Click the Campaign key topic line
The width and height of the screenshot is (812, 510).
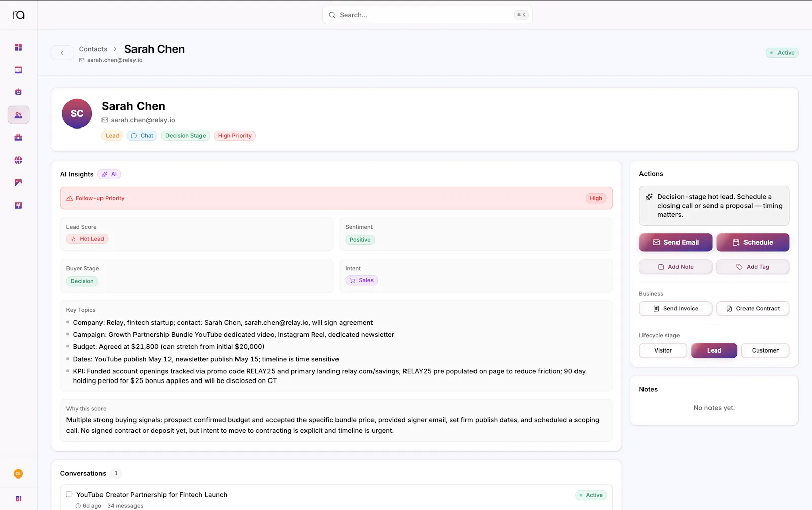click(x=233, y=335)
